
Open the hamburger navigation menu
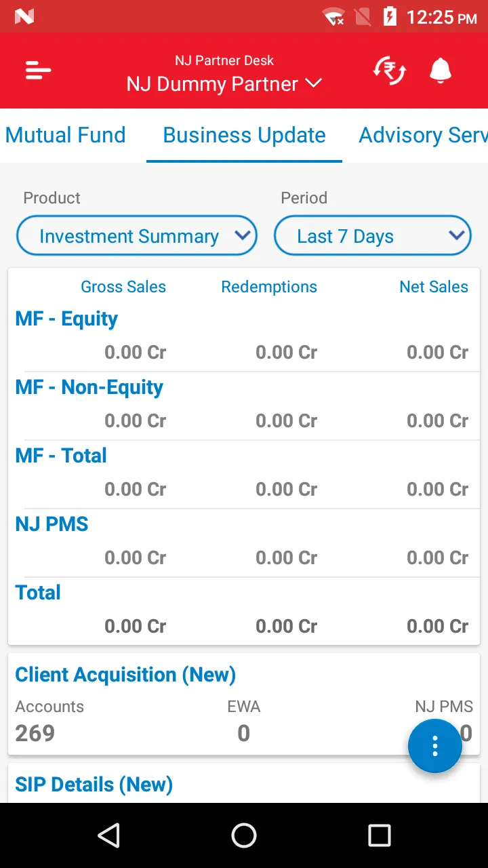(x=39, y=71)
